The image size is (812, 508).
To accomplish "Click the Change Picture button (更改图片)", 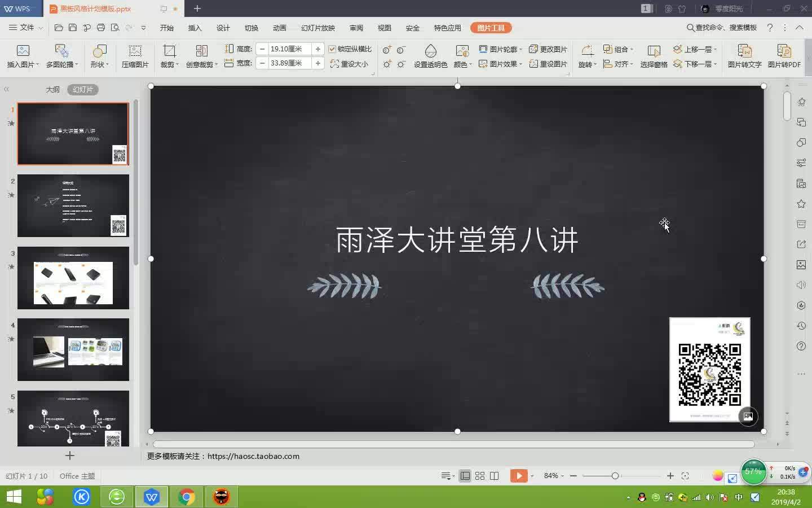I will coord(548,49).
